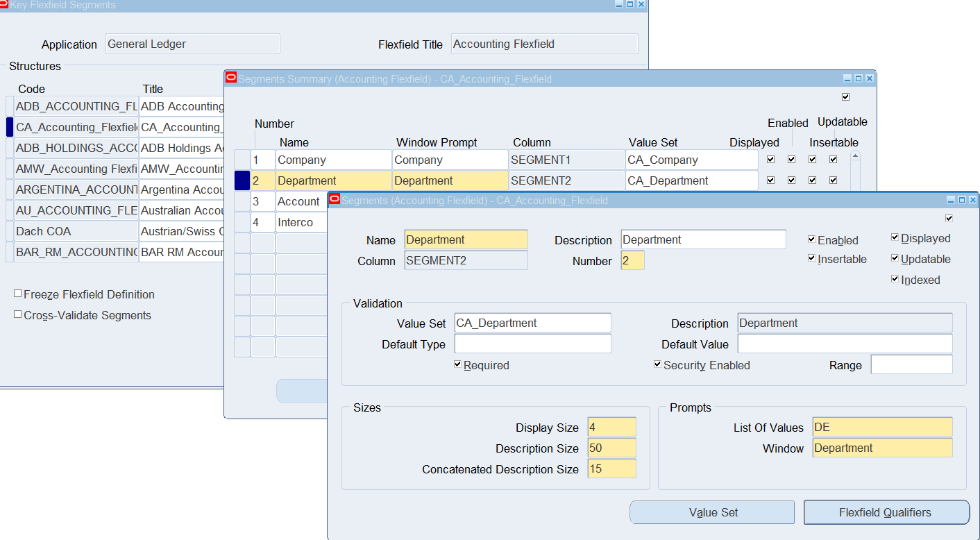980x540 pixels.
Task: Toggle the unlabeled checkbox atop Segments Summary window
Action: tap(845, 96)
